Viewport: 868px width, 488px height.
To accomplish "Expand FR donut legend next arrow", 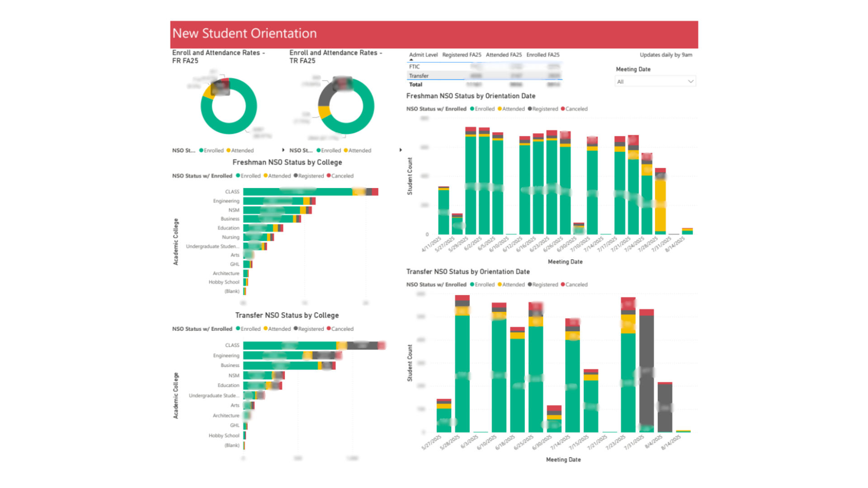I will coord(283,150).
